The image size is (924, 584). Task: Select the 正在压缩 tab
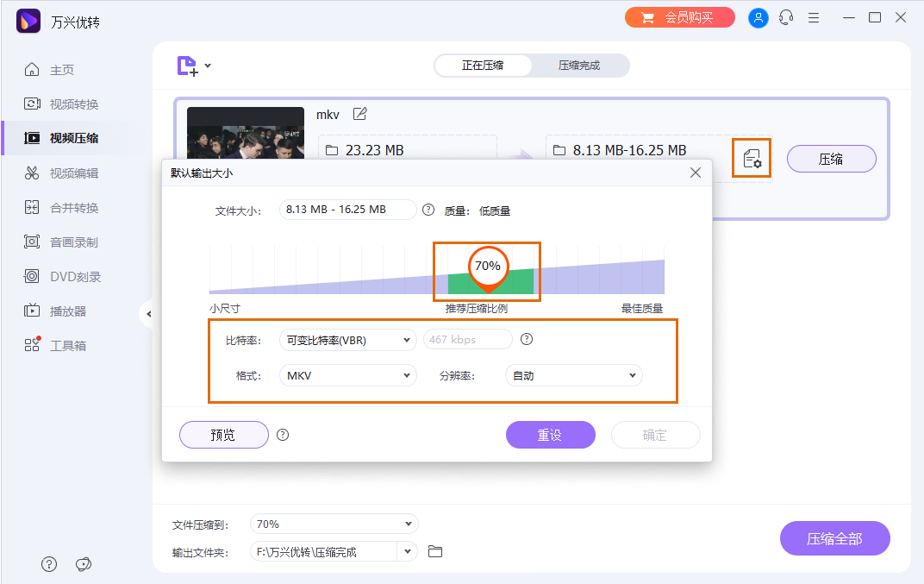[x=482, y=65]
